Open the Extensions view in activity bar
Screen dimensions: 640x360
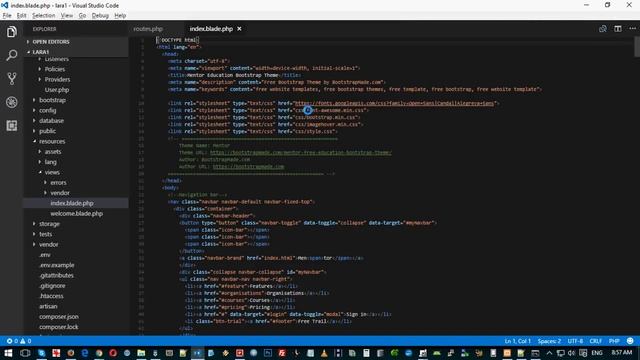tap(11, 125)
